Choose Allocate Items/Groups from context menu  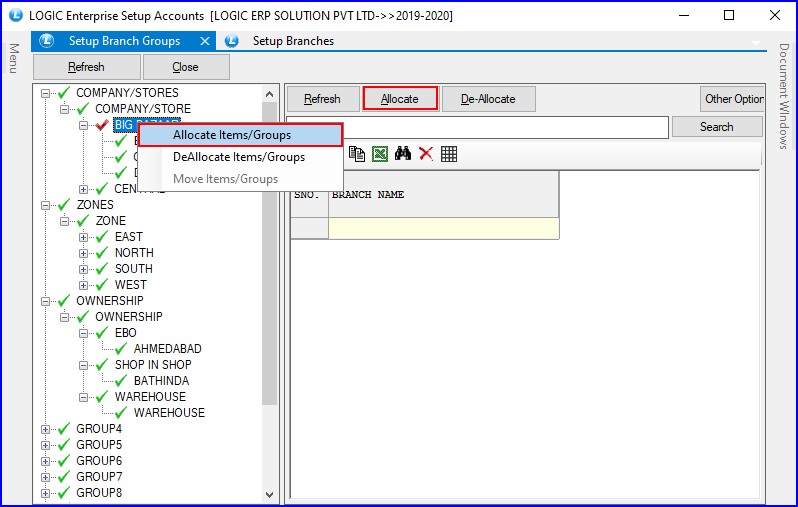[240, 135]
